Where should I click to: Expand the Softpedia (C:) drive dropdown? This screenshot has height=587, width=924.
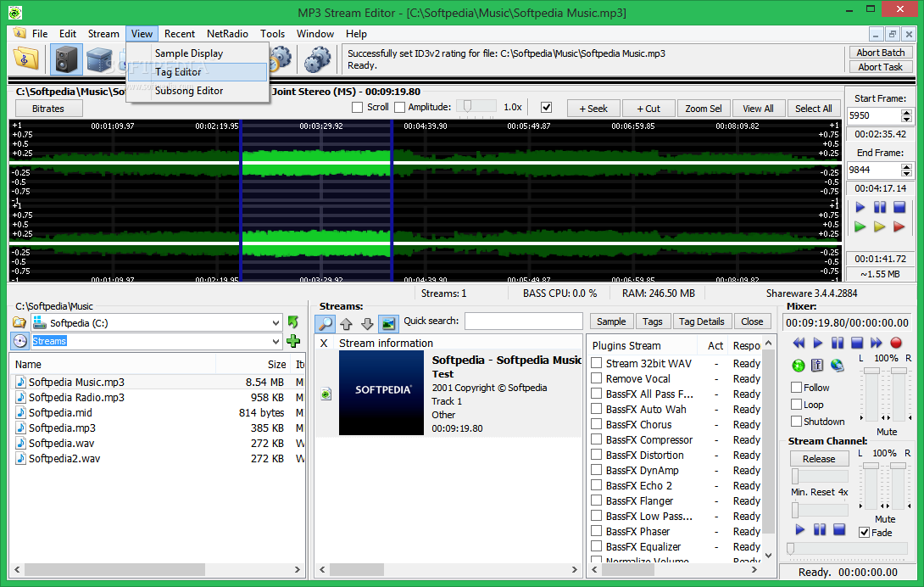[276, 322]
